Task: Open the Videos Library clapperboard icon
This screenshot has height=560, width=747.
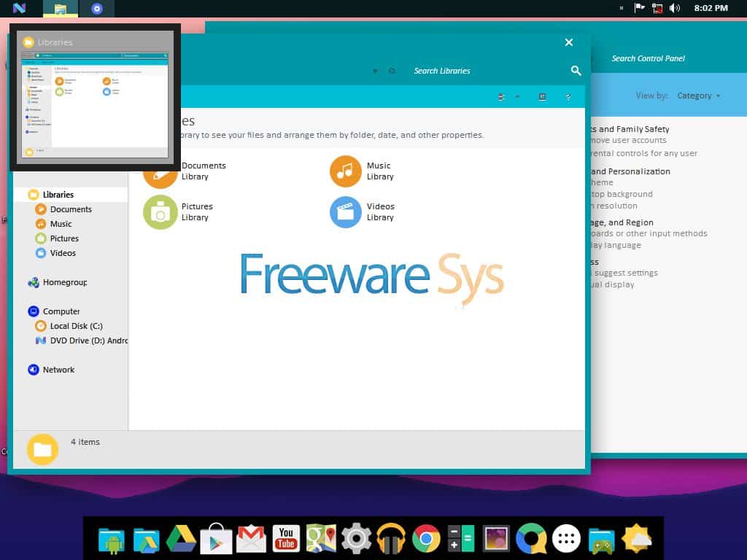Action: [346, 212]
